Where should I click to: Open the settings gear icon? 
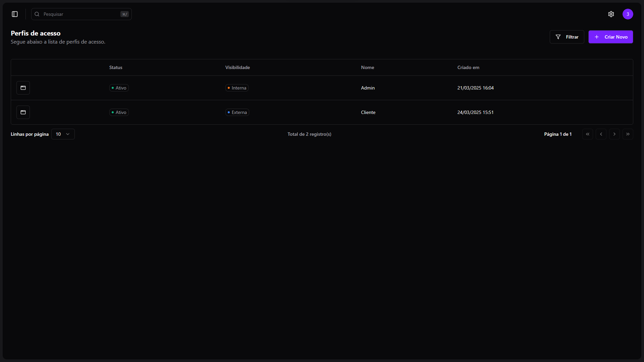click(x=611, y=14)
